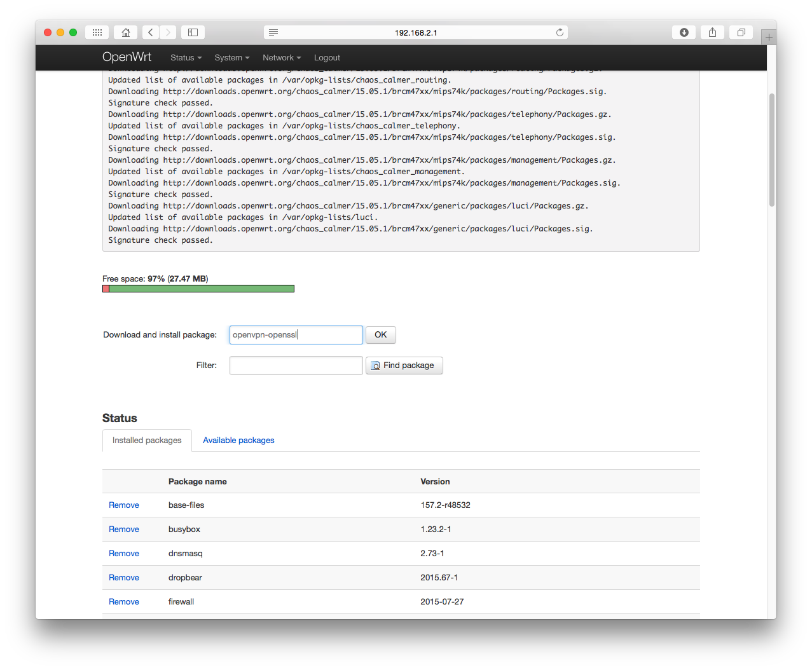
Task: Switch to the Installed packages tab
Action: coord(147,440)
